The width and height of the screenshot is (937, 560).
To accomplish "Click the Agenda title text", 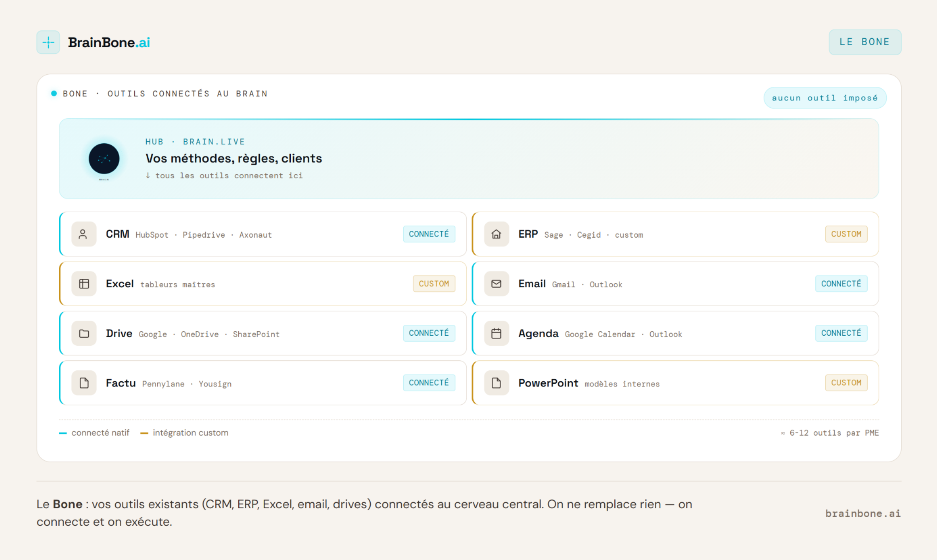I will 538,333.
